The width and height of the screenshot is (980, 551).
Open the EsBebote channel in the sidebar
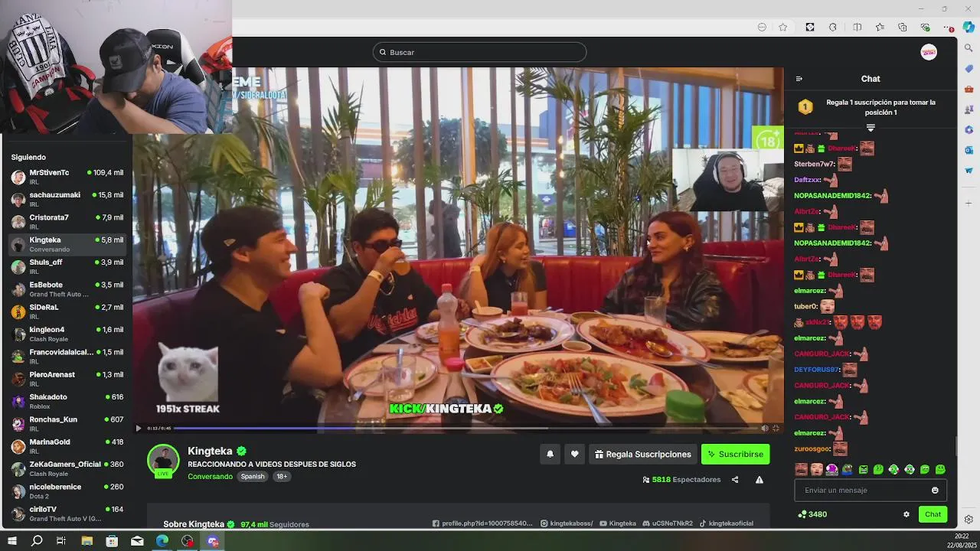67,289
